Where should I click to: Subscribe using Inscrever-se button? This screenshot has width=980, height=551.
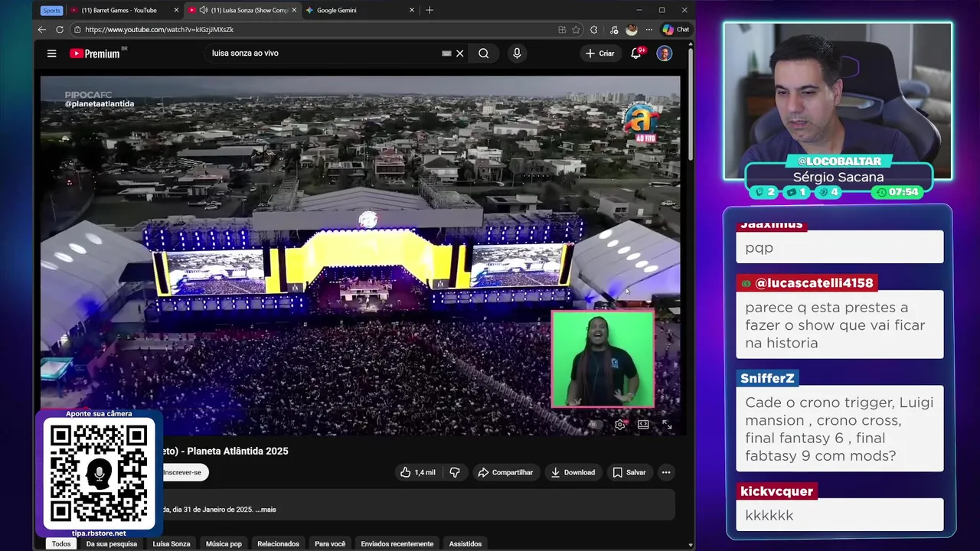(x=182, y=472)
